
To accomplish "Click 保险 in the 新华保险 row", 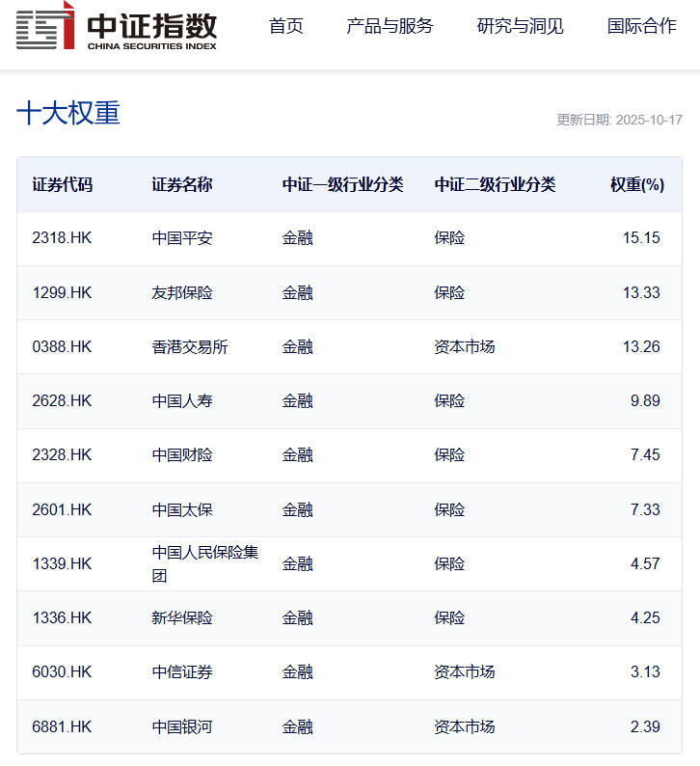I will point(449,618).
